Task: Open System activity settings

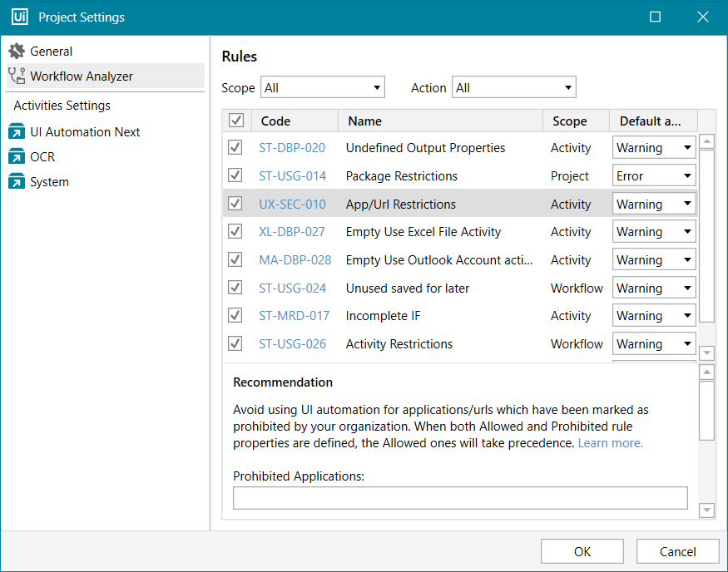Action: [x=106, y=182]
